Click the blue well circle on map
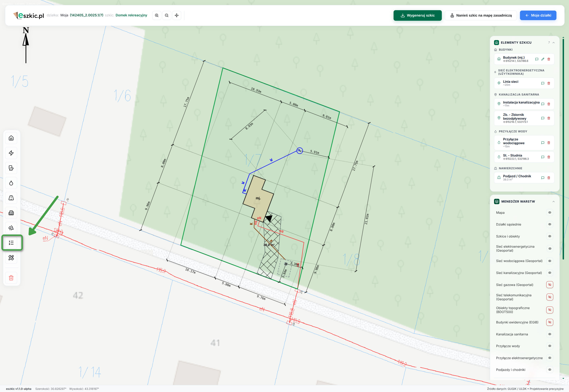The width and height of the screenshot is (569, 392). click(299, 151)
